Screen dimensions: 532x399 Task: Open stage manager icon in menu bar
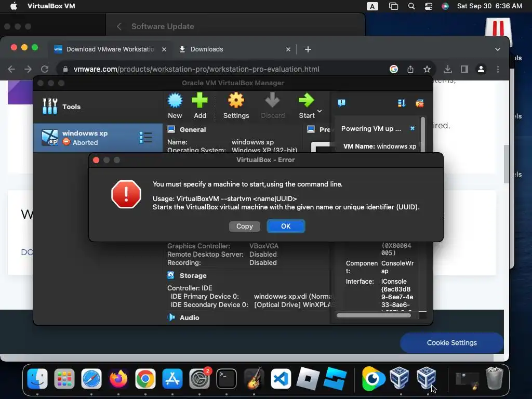[x=393, y=6]
